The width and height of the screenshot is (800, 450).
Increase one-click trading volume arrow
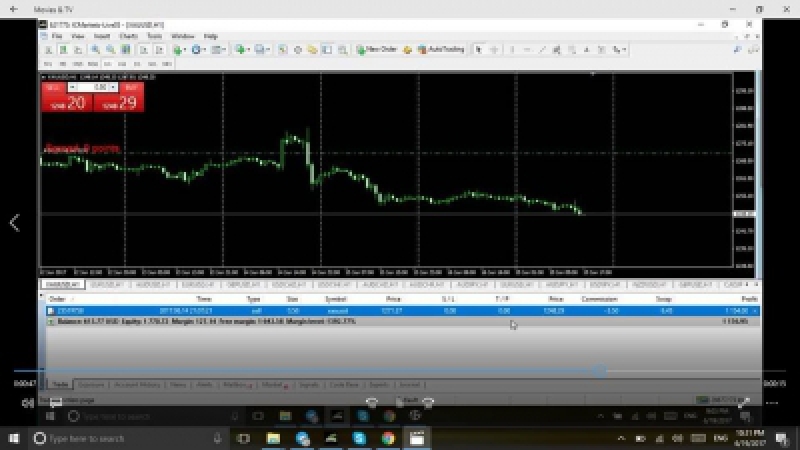click(x=113, y=87)
